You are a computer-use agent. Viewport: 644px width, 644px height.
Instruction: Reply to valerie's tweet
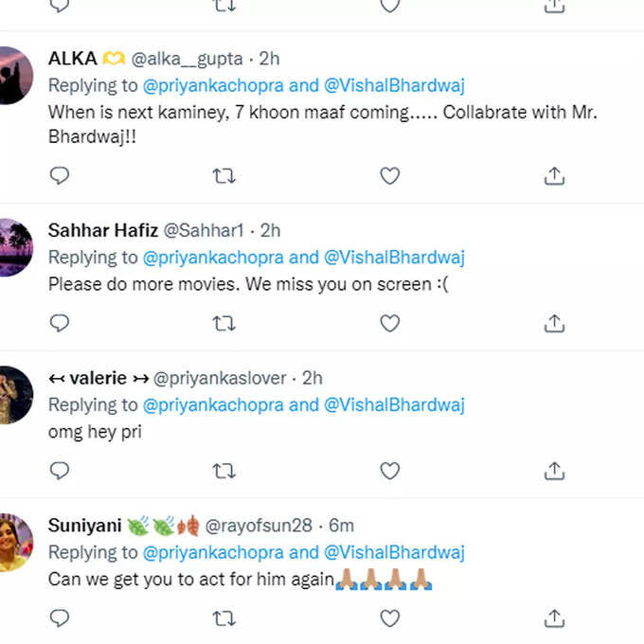(59, 471)
